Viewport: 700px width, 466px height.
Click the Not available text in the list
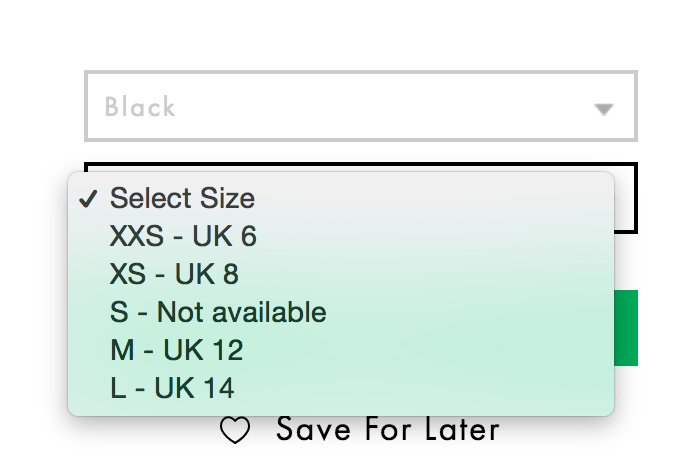(241, 312)
